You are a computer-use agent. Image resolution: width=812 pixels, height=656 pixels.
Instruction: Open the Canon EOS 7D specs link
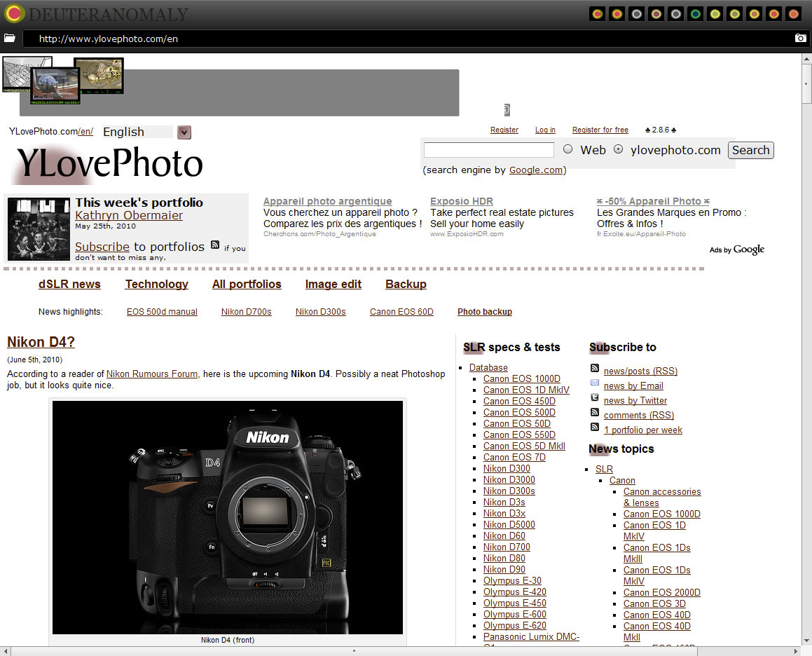(x=514, y=457)
